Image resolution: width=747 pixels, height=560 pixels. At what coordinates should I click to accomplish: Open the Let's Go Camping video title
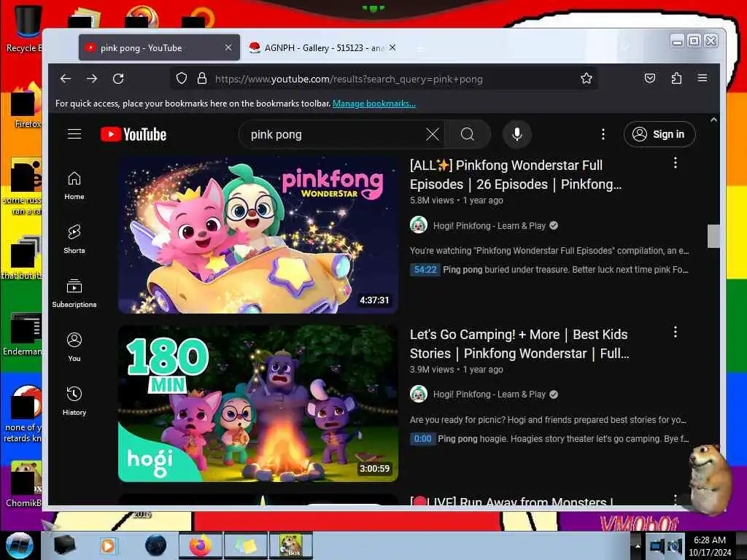[x=519, y=344]
